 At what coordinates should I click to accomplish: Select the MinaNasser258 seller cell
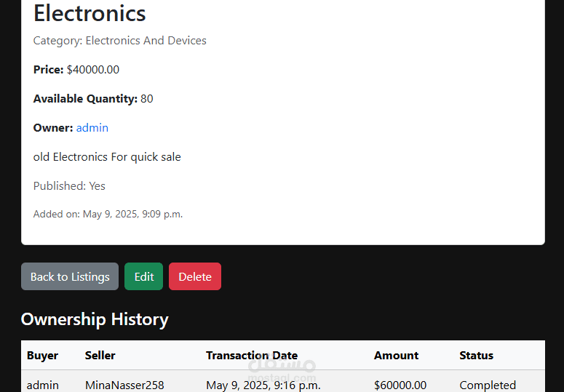coord(124,385)
